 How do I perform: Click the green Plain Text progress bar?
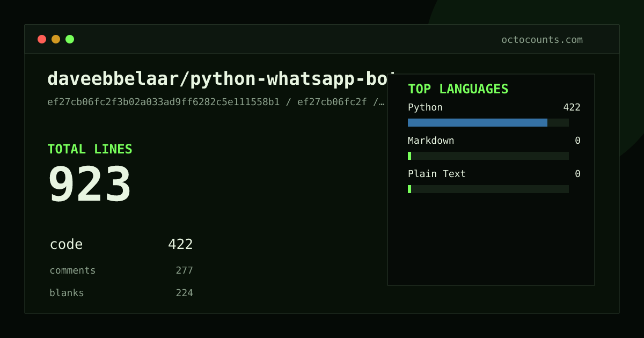409,189
